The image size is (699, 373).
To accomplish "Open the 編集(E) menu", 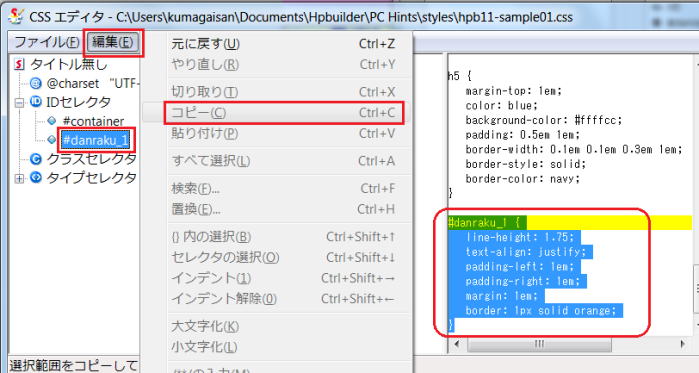I will click(x=113, y=42).
